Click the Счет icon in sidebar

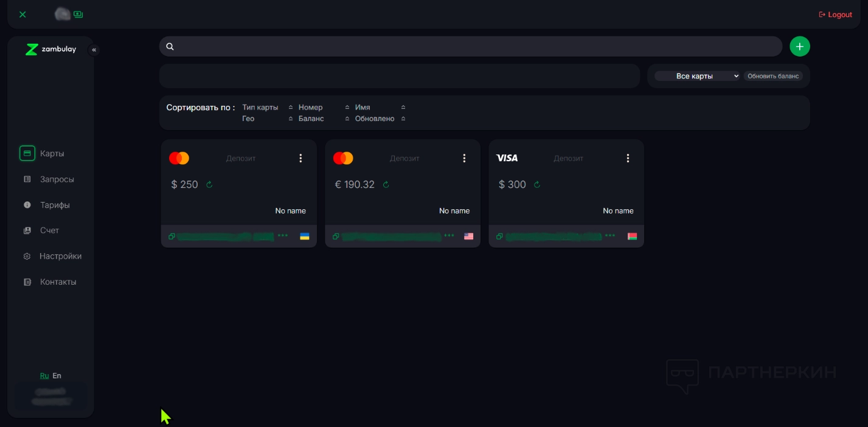(x=27, y=231)
